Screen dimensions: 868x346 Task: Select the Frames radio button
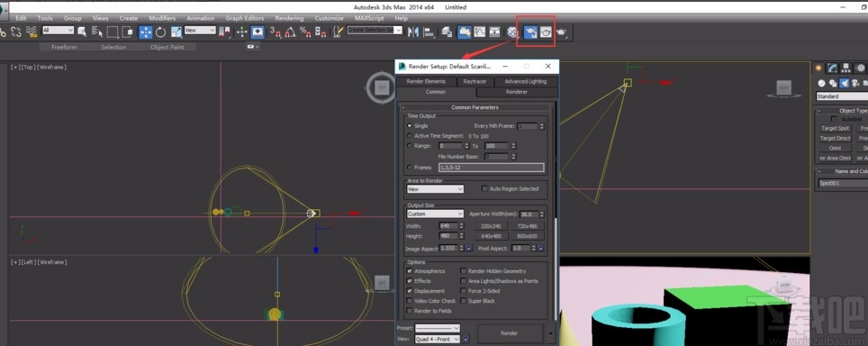point(410,168)
